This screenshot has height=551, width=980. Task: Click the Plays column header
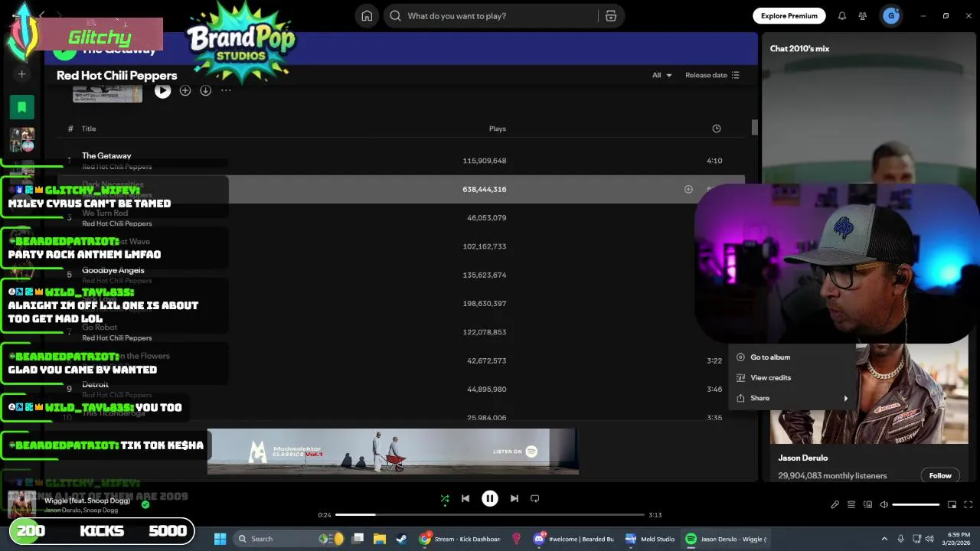click(498, 129)
